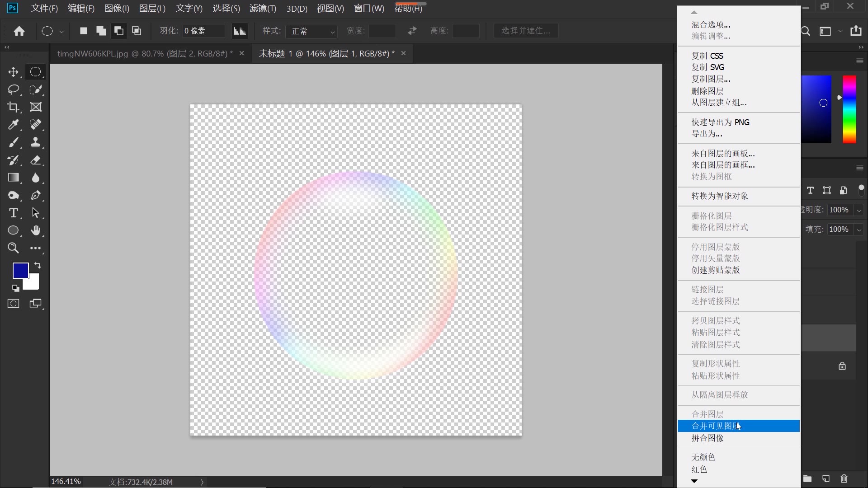Select the Gradient tool

(x=14, y=178)
